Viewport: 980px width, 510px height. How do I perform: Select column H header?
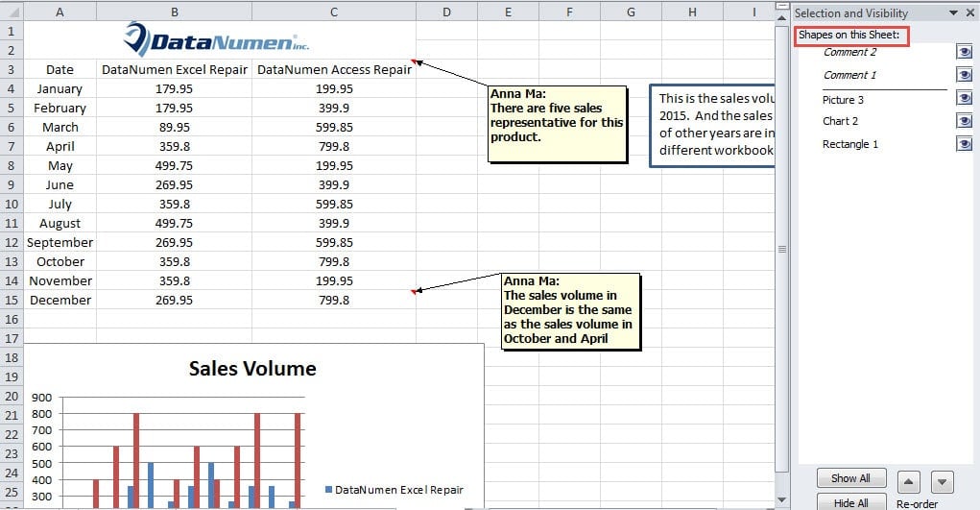click(x=692, y=12)
